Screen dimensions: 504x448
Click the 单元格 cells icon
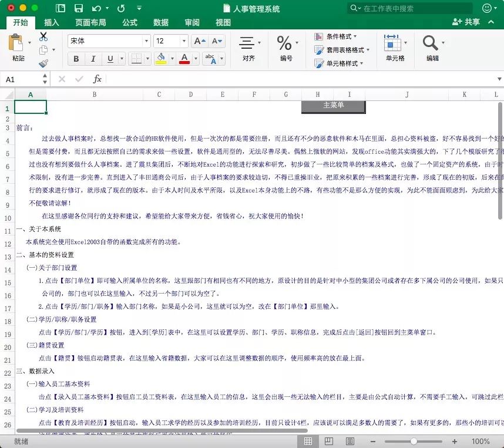coord(392,44)
